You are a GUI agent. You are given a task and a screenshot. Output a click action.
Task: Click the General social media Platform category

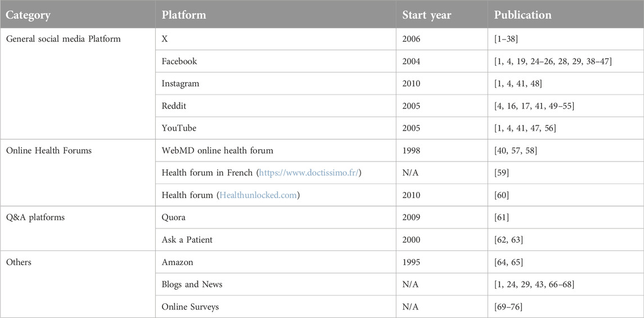pos(63,39)
